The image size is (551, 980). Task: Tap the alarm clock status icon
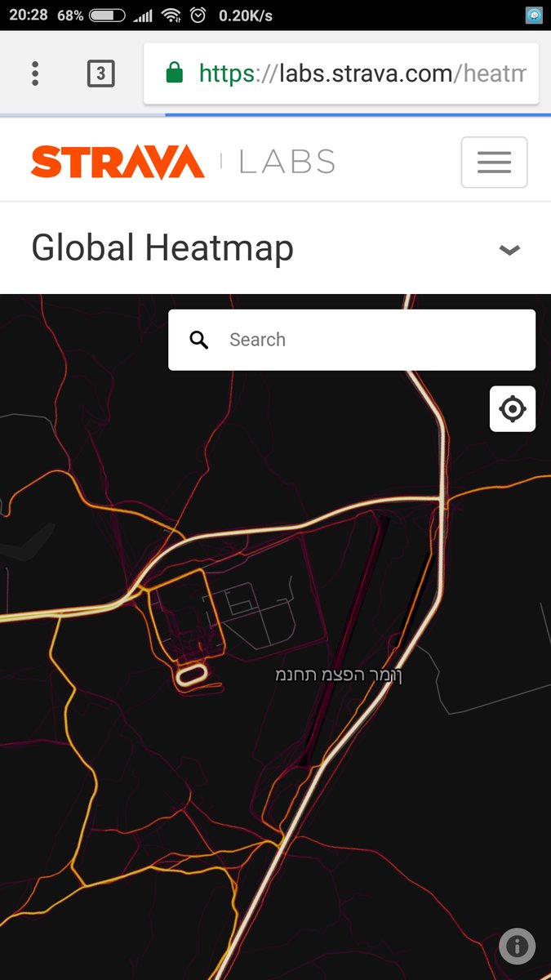[198, 15]
